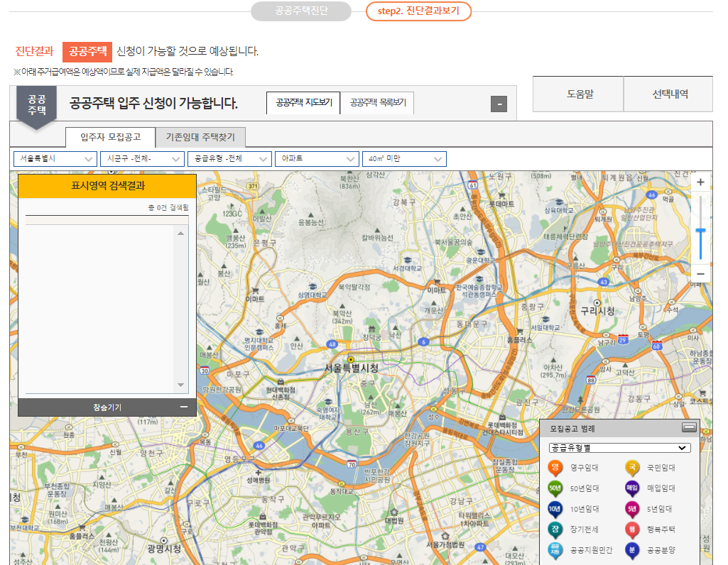Select the 공공주택 지도보기 map view tab
The width and height of the screenshot is (728, 565).
(x=304, y=102)
